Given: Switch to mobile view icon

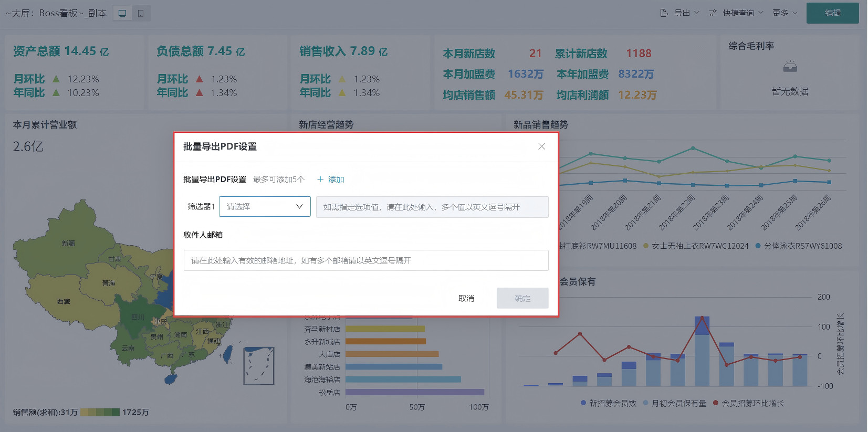Looking at the screenshot, I should [x=141, y=13].
